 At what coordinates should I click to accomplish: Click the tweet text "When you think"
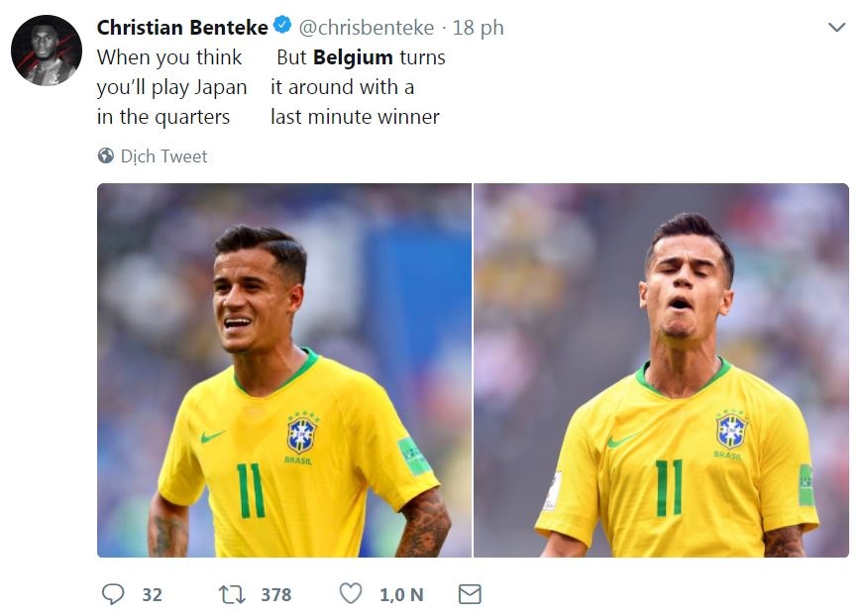169,57
